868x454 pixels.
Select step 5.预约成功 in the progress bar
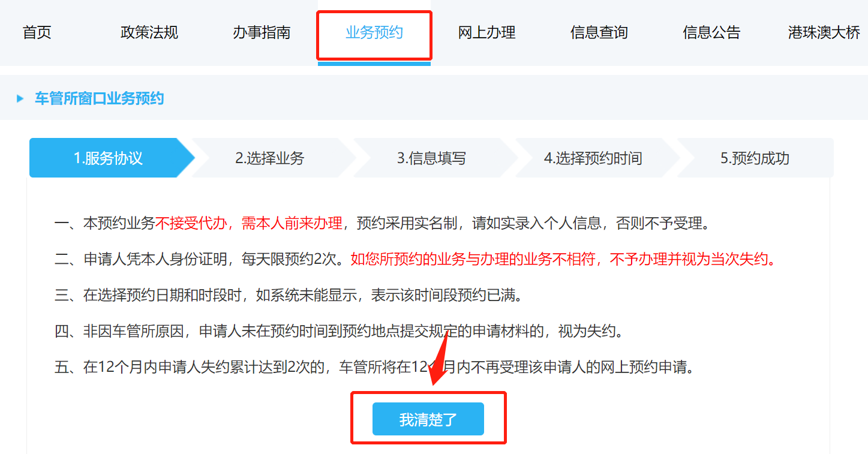click(x=755, y=158)
